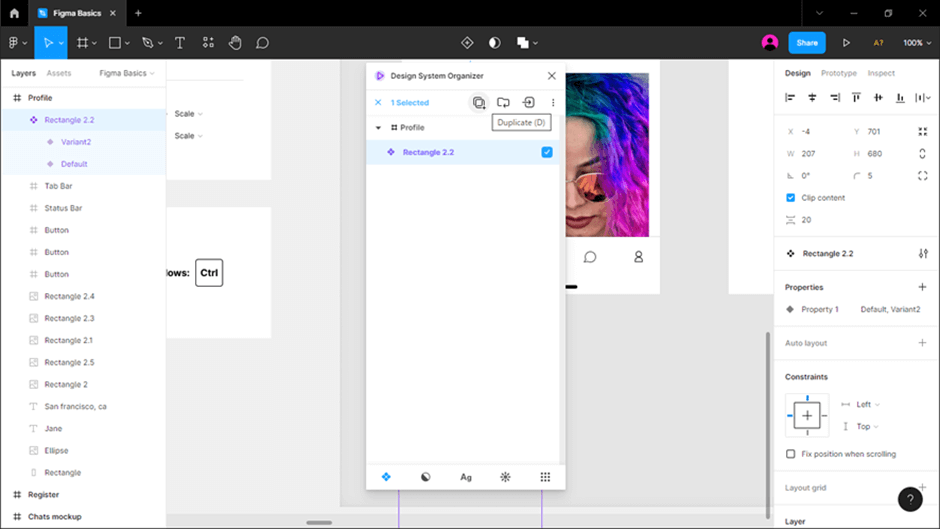Select the Move tool

tap(48, 43)
